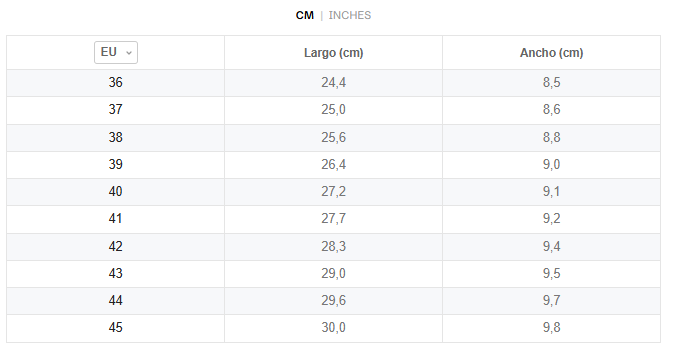Choose size 39 row

[x=333, y=165]
